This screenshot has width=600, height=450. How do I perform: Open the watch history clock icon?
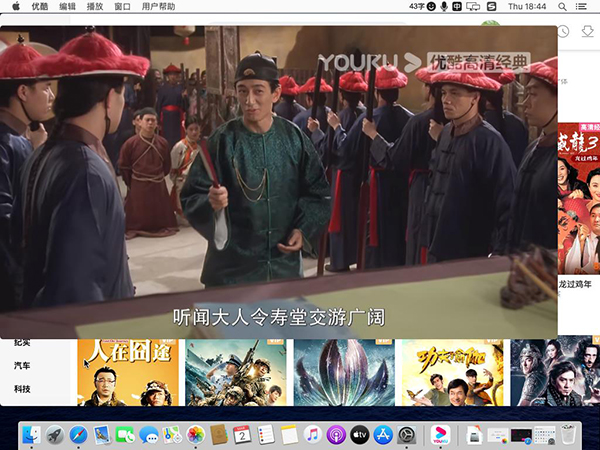click(x=563, y=32)
